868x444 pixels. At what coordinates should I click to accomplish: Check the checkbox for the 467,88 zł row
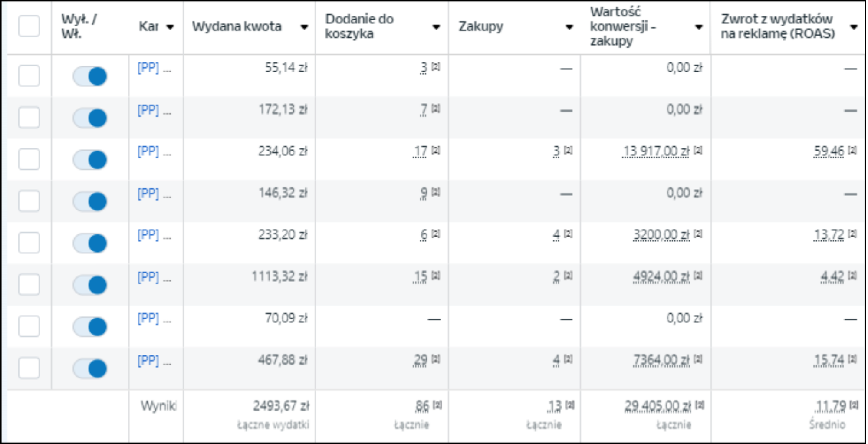click(29, 368)
